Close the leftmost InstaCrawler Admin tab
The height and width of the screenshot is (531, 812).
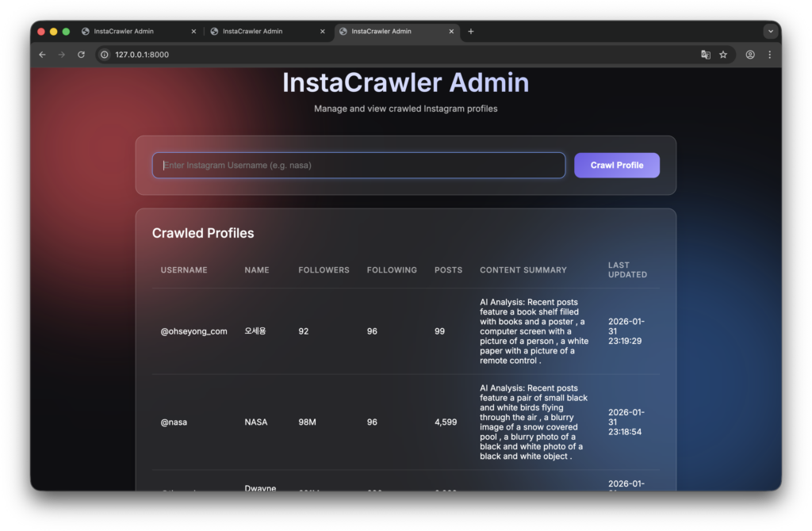point(193,32)
